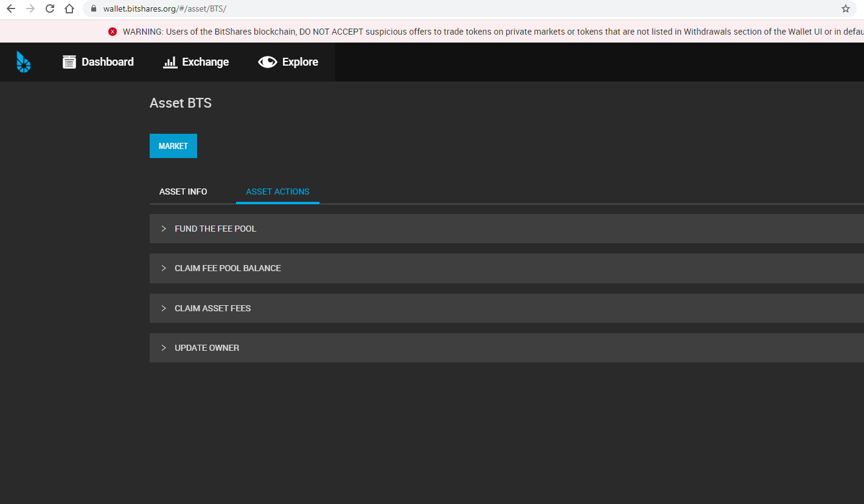Expand the Fund the Fee Pool section
This screenshot has width=864, height=504.
pyautogui.click(x=507, y=229)
